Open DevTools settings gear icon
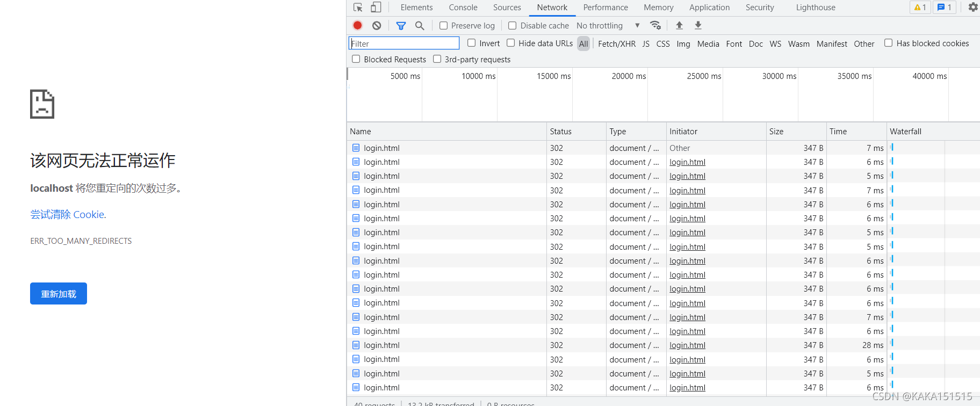980x406 pixels. coord(973,8)
